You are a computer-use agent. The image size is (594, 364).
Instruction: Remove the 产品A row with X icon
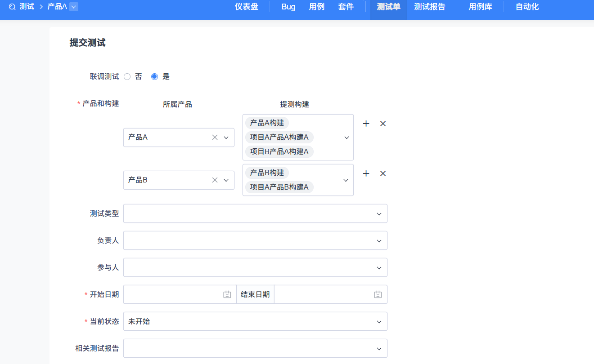(x=383, y=124)
